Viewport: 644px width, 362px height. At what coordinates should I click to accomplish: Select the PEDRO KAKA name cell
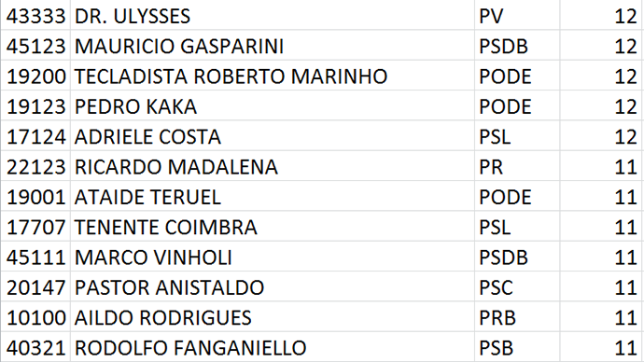pyautogui.click(x=273, y=105)
